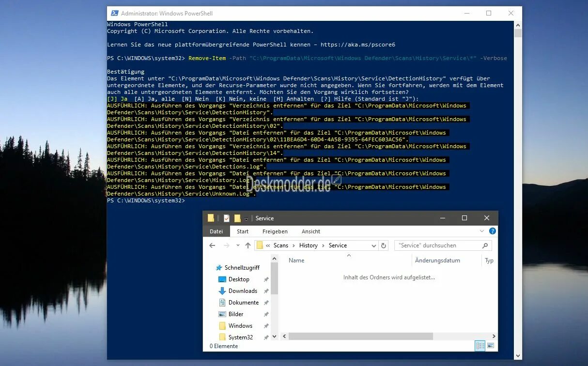The image size is (588, 366).
Task: Click the pin icon next to System32
Action: (266, 337)
